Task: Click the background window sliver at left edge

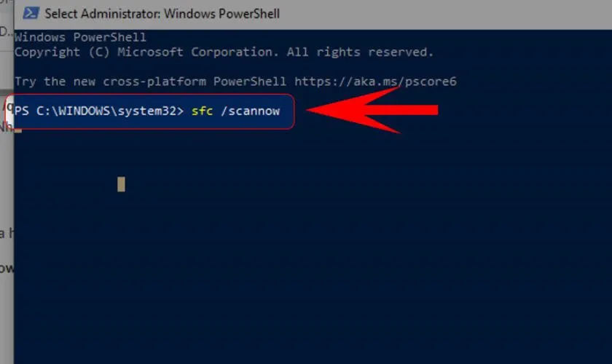Action: (x=7, y=218)
